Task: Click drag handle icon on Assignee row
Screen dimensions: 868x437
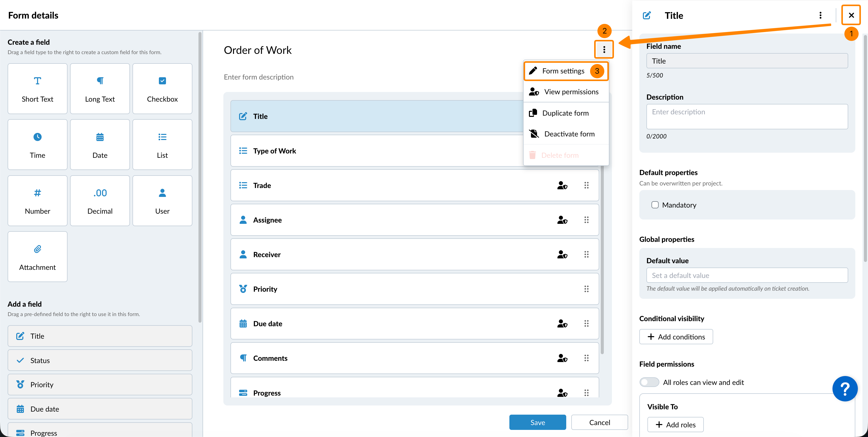Action: click(x=586, y=220)
